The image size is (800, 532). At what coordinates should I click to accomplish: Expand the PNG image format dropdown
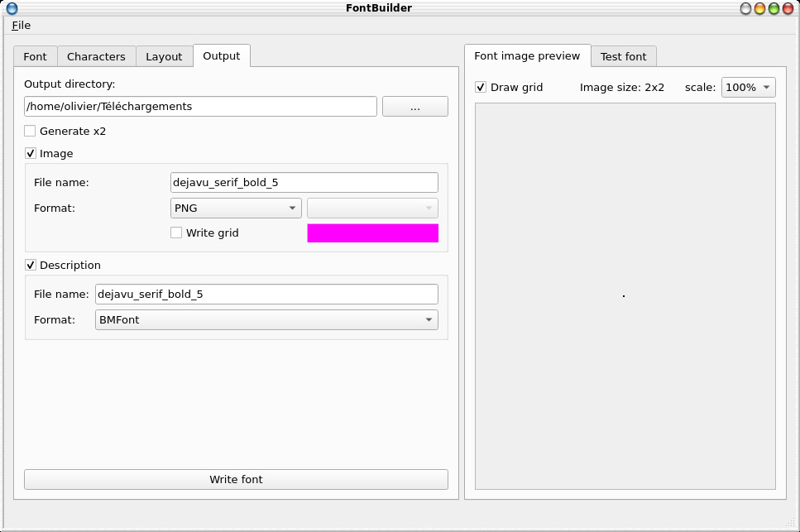(x=235, y=208)
